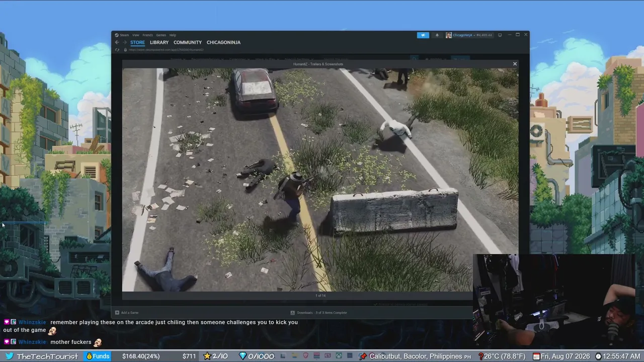Click the Funds label in overlay bar
Viewport: 644px width, 362px height.
98,356
